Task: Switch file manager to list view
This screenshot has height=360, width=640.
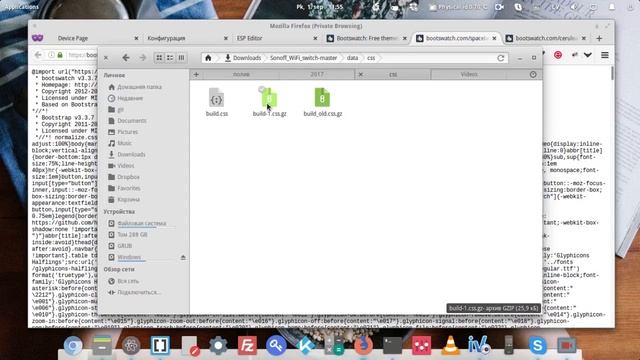Action: click(170, 58)
